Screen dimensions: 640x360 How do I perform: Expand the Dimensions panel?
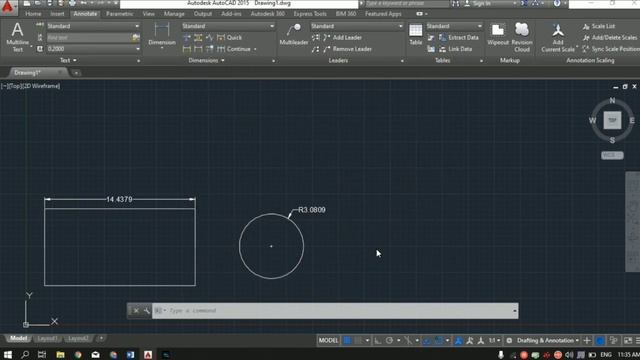click(x=206, y=60)
